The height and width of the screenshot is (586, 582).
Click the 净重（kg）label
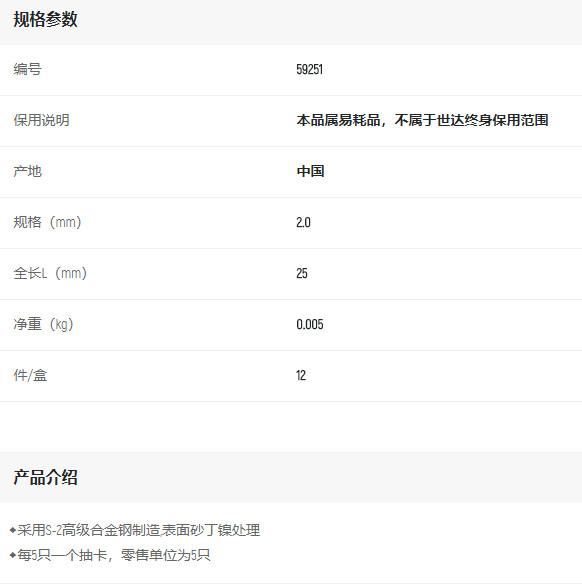click(x=43, y=324)
